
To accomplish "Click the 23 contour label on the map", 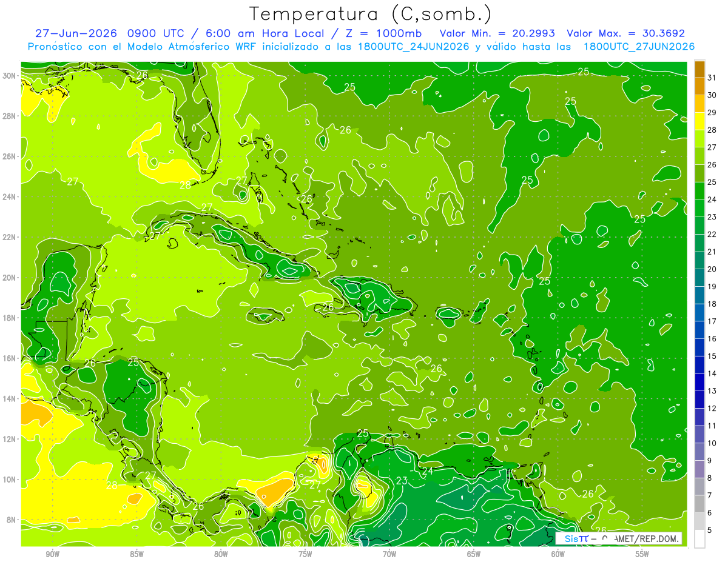I will pos(402,481).
